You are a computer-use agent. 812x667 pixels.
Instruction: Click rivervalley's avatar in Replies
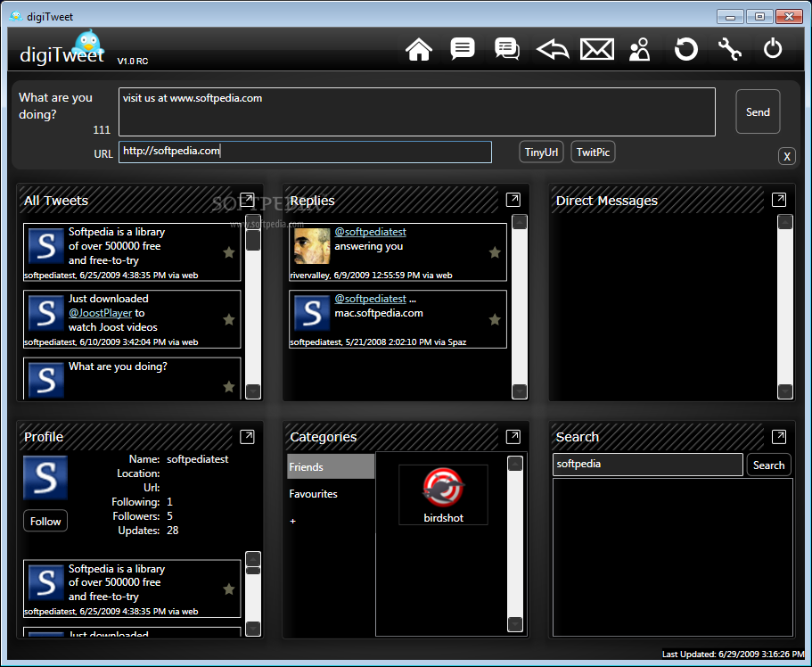pos(312,246)
